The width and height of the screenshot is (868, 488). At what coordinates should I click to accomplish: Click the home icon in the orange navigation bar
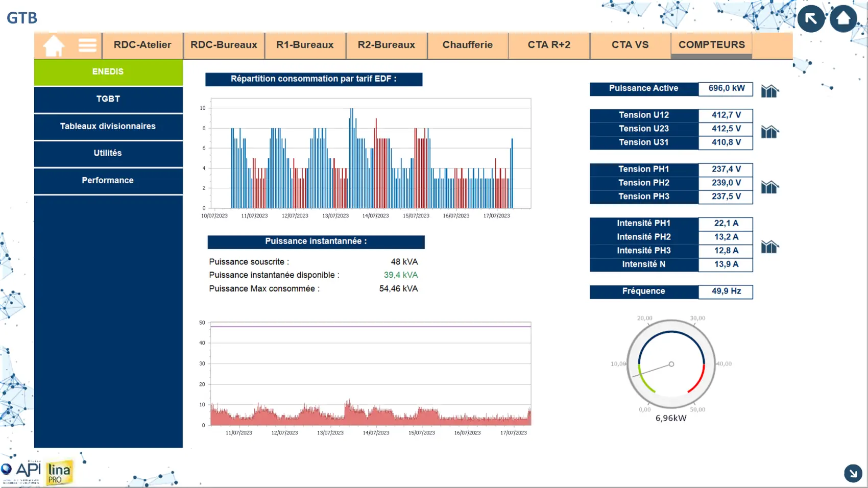tap(54, 45)
